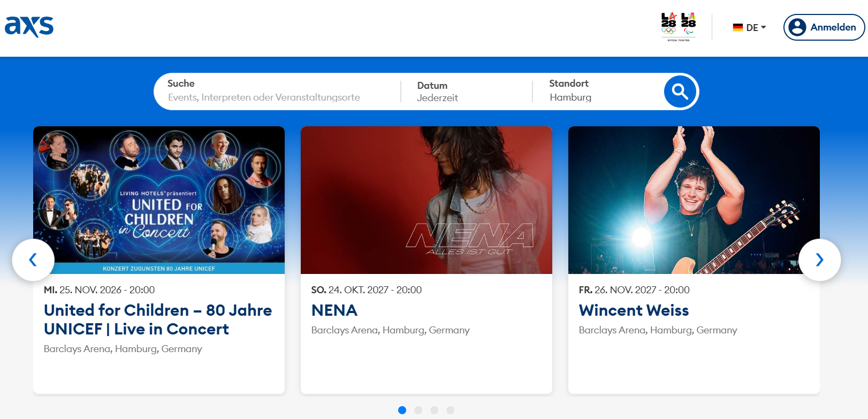Go to previous carousel slide arrow
Image resolution: width=868 pixels, height=419 pixels.
coord(33,260)
